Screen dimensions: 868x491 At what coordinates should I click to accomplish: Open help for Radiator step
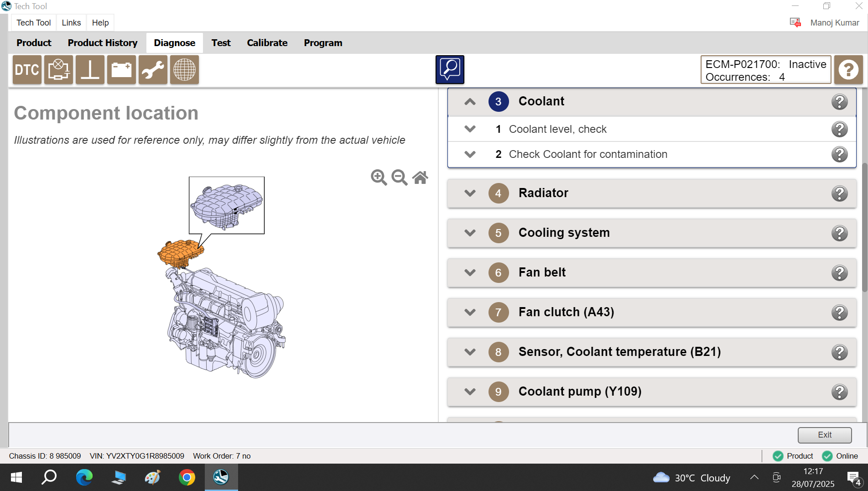pyautogui.click(x=839, y=193)
